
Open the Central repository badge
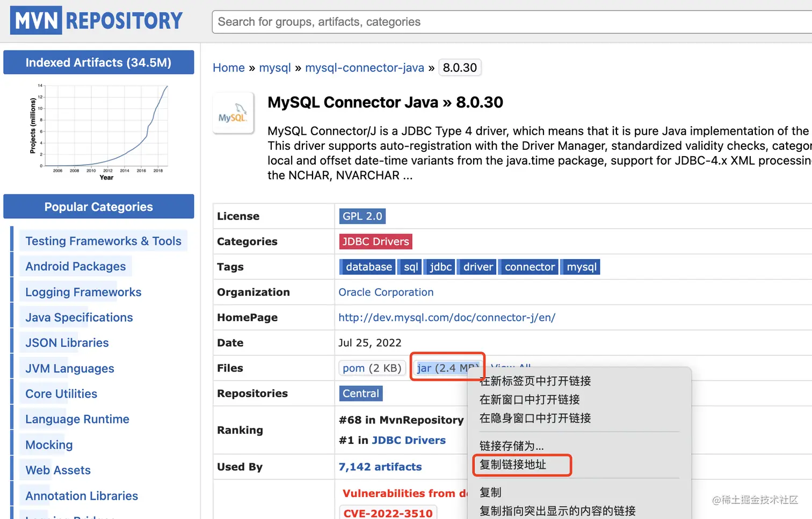[361, 393]
